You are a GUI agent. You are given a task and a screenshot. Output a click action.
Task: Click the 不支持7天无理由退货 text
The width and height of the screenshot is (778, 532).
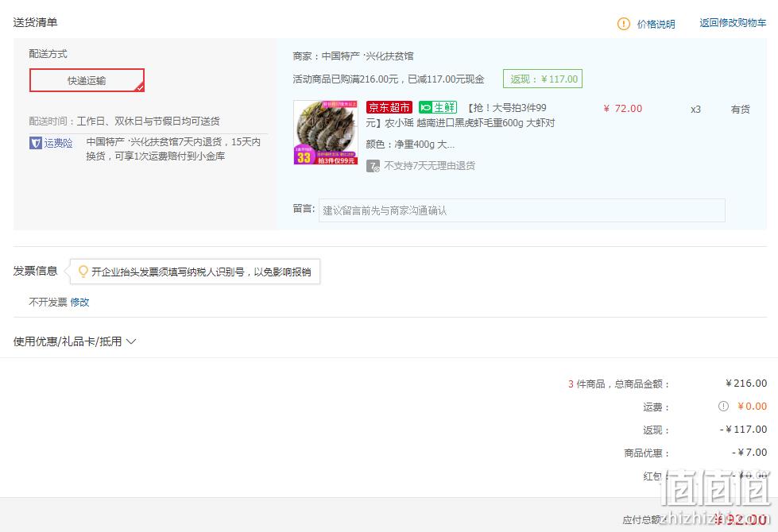pyautogui.click(x=430, y=166)
